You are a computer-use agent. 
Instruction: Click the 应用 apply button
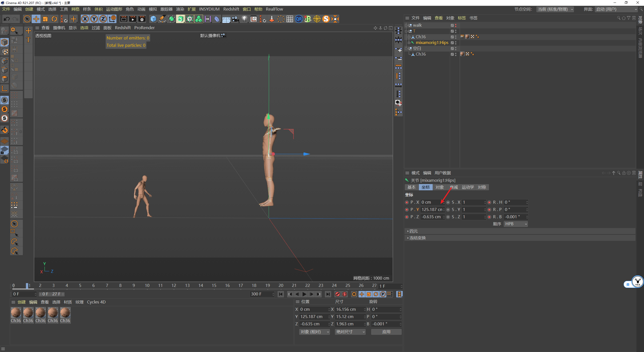pyautogui.click(x=386, y=332)
